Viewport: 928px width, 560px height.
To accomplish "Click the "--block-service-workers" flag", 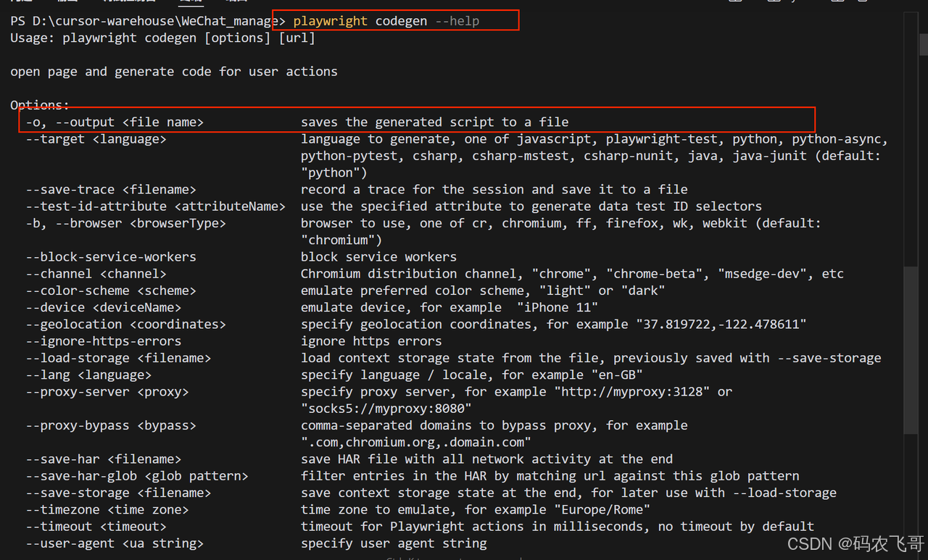I will coord(111,257).
